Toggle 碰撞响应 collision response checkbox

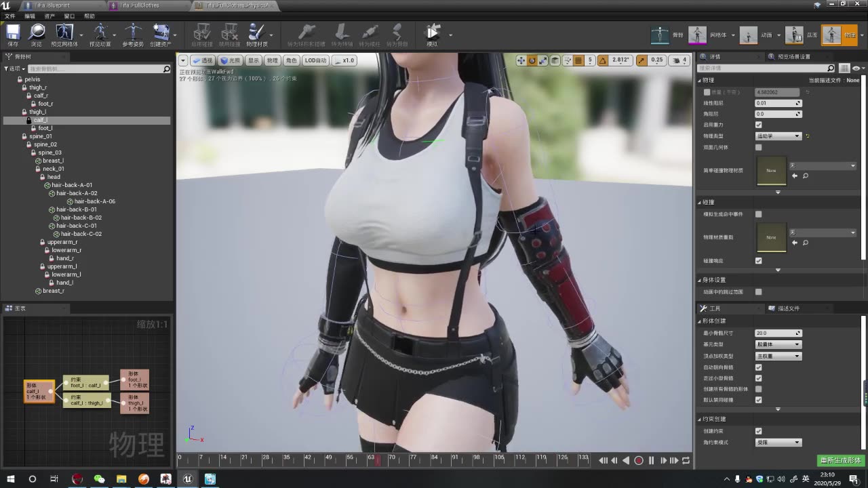pos(758,260)
